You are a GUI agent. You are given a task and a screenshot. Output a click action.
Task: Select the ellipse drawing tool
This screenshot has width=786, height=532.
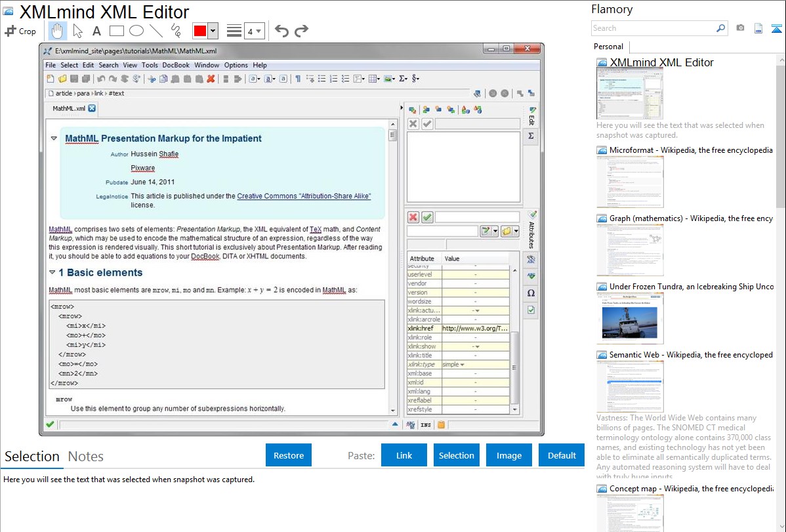(x=136, y=31)
